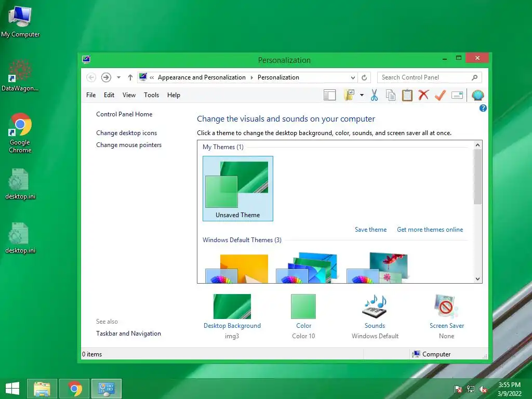
Task: Expand the breadcrumb chevron before Personalization
Action: [x=252, y=77]
